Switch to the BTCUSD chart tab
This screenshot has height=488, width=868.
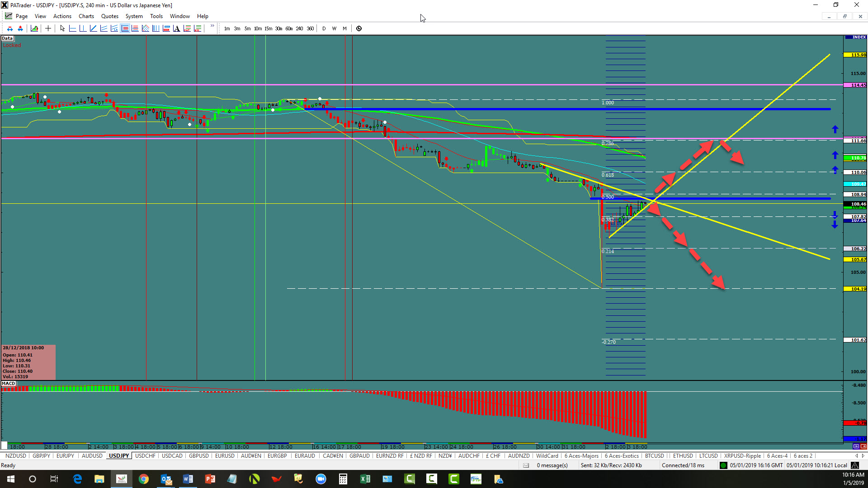(654, 456)
